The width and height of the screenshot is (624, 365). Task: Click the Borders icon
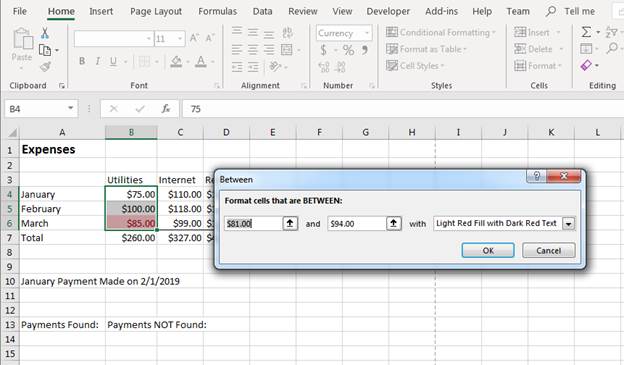coord(144,61)
